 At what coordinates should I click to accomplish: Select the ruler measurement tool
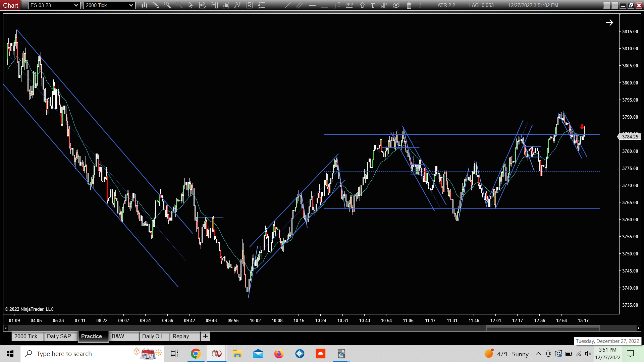[349, 5]
